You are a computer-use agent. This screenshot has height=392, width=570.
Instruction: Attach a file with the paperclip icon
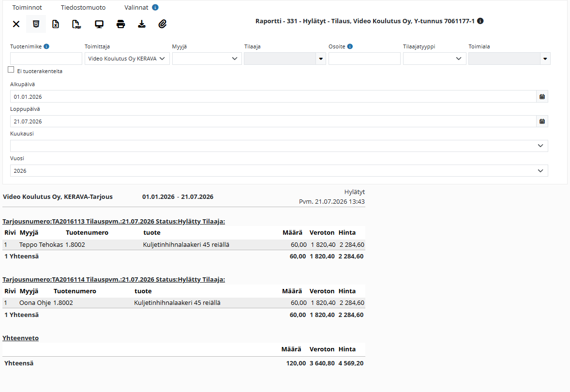(163, 24)
